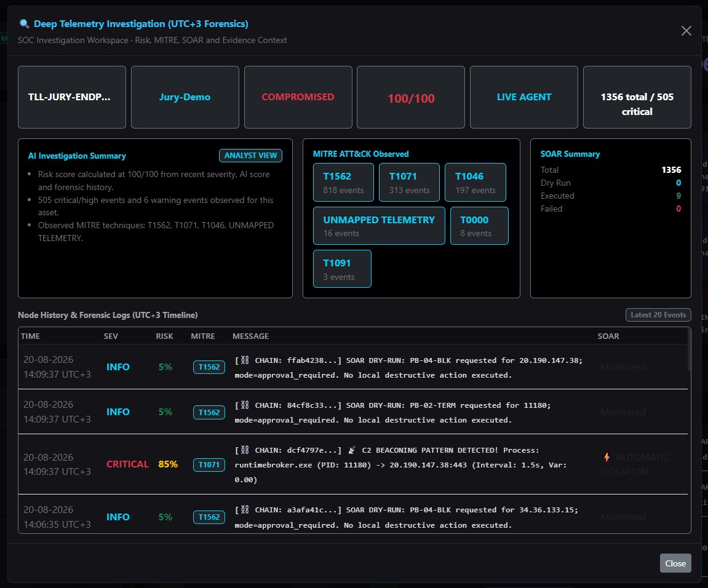The image size is (708, 588).
Task: Click INFO severity in the 84cf8c33 row
Action: point(118,412)
